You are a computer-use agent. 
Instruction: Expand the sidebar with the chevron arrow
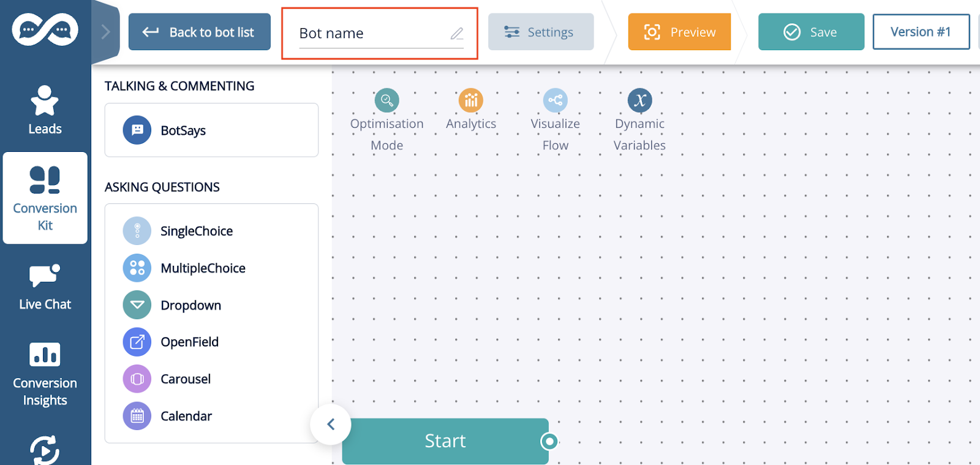coord(105,32)
